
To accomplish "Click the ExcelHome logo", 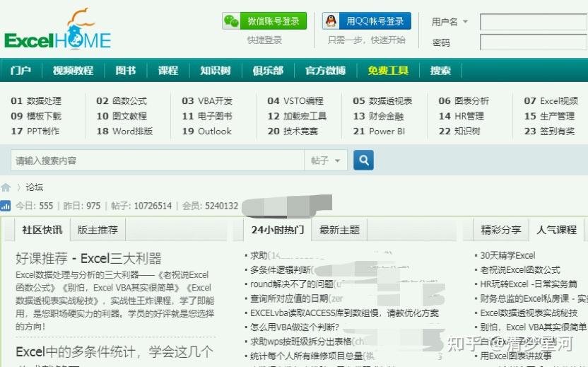I will coord(58,29).
